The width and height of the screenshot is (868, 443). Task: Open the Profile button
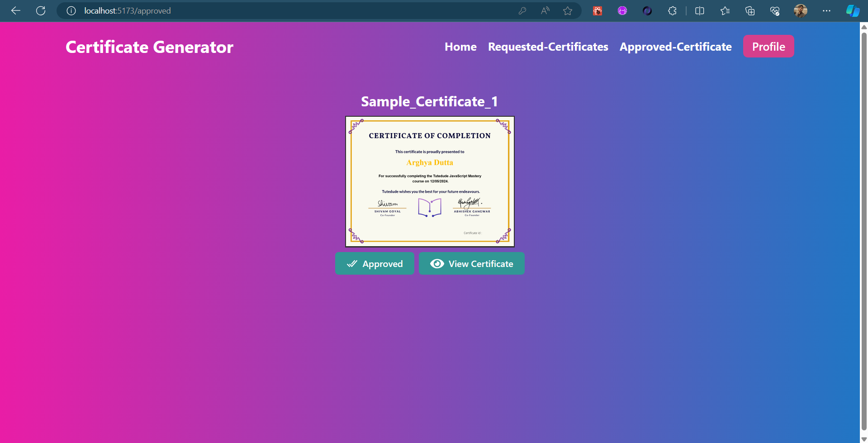[768, 46]
